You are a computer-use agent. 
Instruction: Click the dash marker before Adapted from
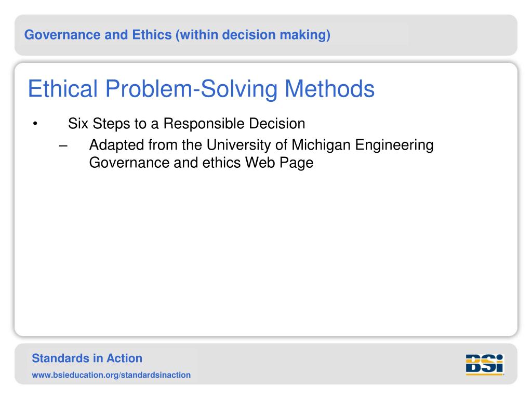pyautogui.click(x=63, y=146)
